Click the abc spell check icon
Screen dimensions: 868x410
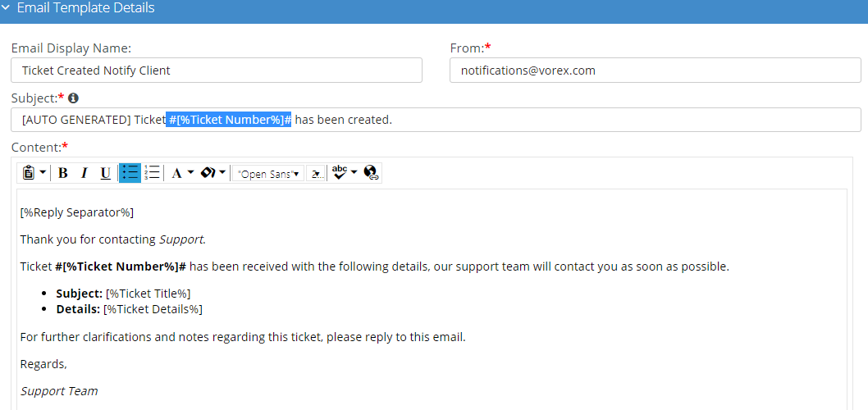(x=340, y=172)
